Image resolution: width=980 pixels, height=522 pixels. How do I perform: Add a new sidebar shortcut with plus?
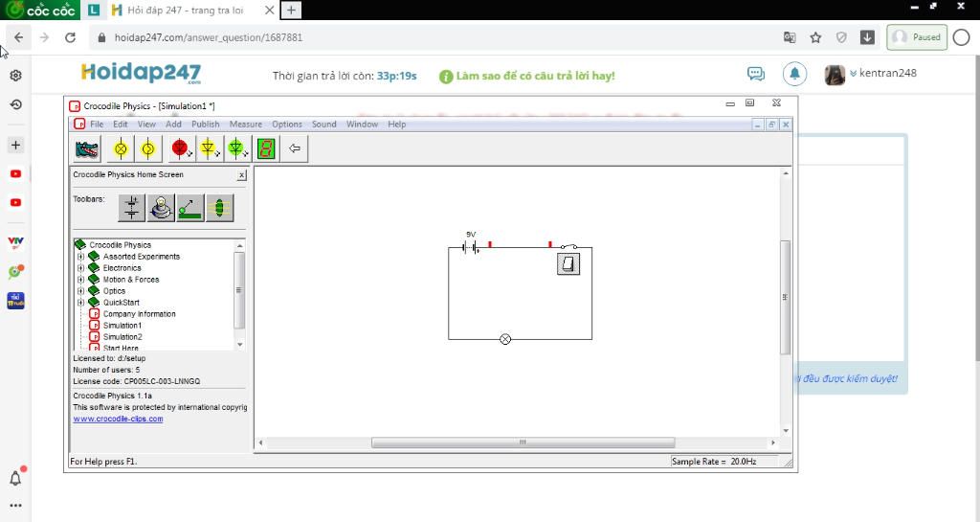tap(15, 145)
